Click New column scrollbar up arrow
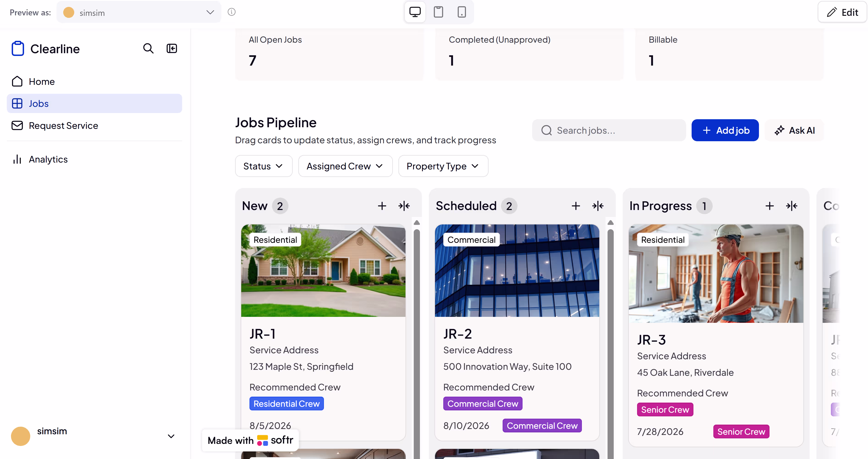The height and width of the screenshot is (459, 868). [x=416, y=223]
